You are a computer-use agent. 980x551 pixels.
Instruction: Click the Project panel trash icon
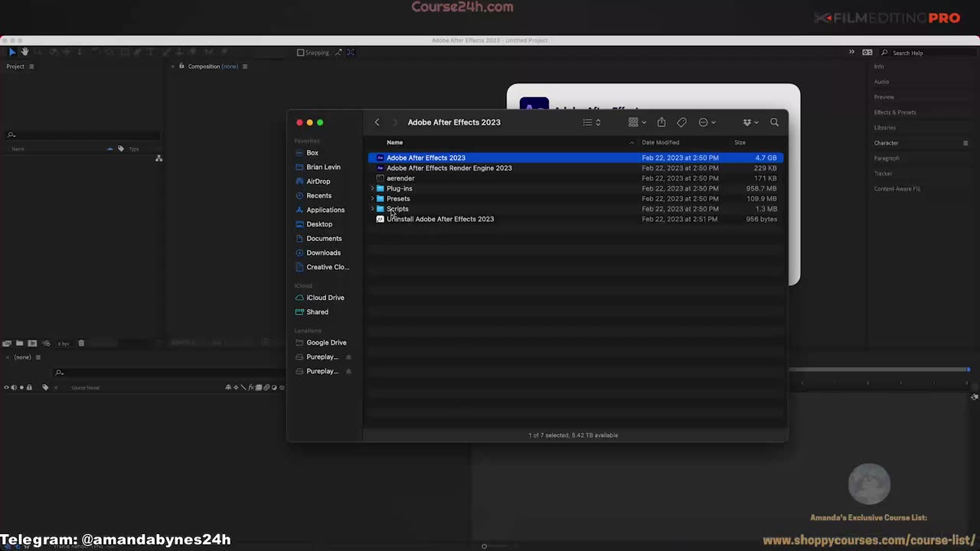click(81, 344)
